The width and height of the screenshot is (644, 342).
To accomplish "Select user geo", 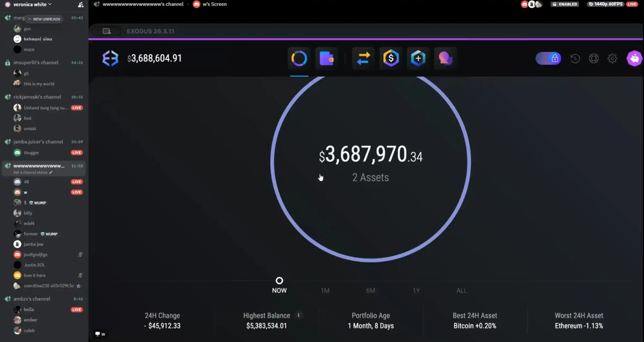I will point(27,29).
